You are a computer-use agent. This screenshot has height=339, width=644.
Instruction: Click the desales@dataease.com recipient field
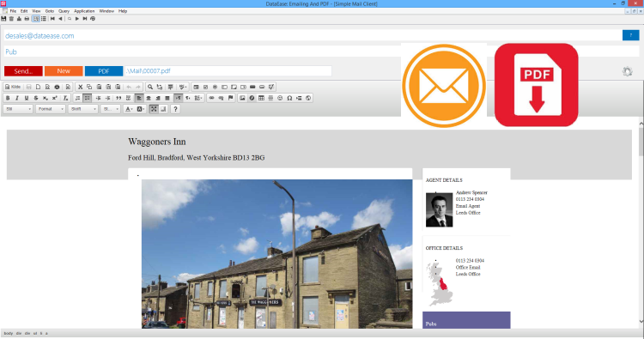313,36
